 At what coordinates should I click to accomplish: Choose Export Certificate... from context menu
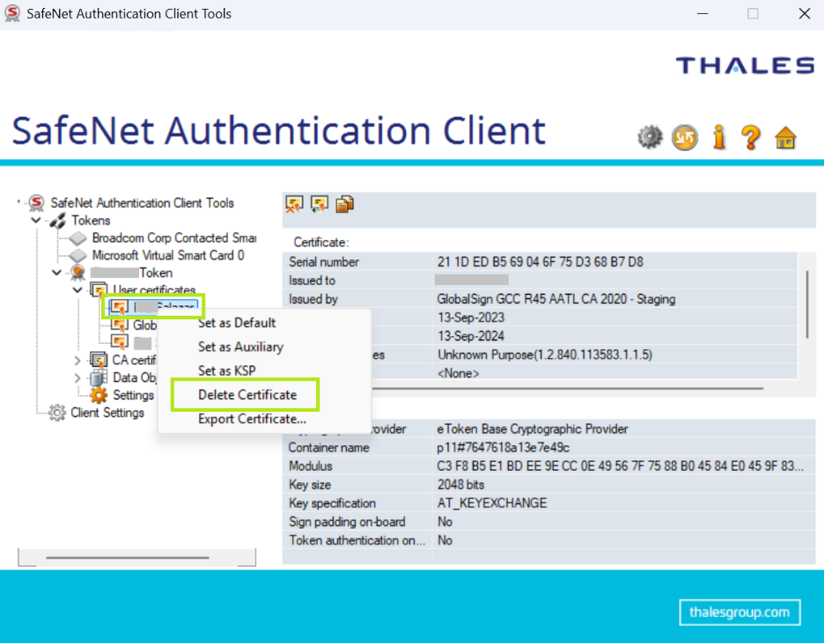point(252,419)
